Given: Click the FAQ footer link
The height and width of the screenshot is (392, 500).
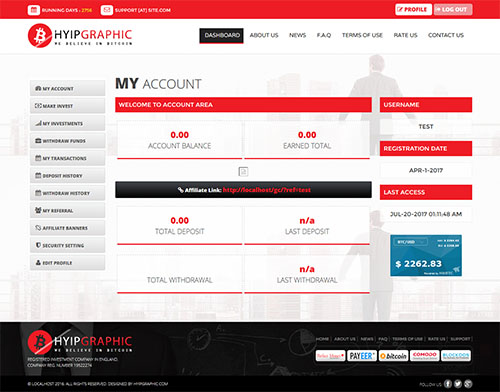Looking at the screenshot, I should (x=383, y=339).
